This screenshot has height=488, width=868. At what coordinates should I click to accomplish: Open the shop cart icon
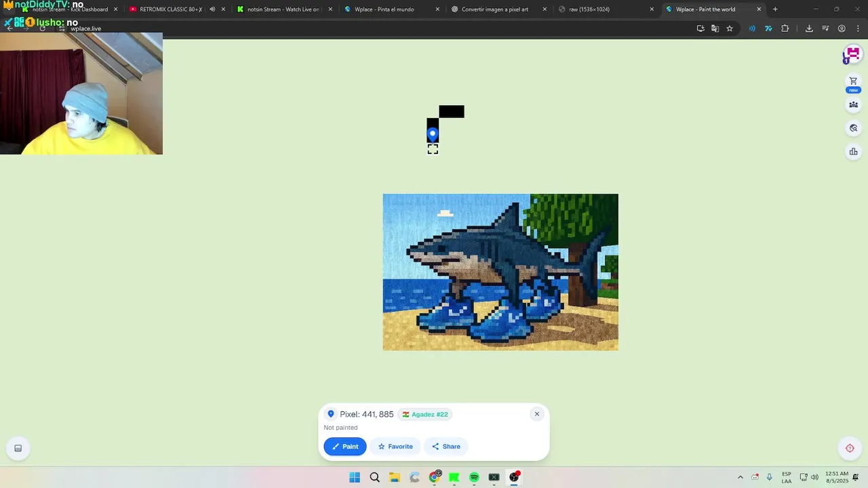click(x=853, y=81)
